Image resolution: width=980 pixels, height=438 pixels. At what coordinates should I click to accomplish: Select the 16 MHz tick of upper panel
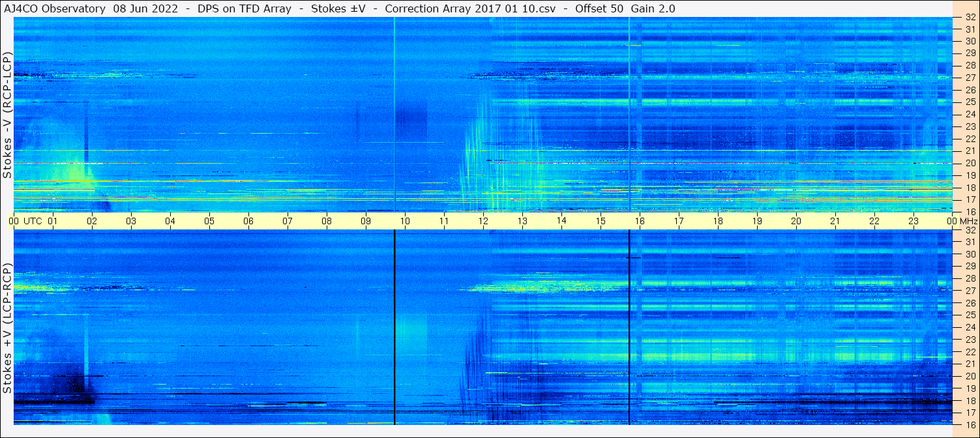(x=970, y=211)
